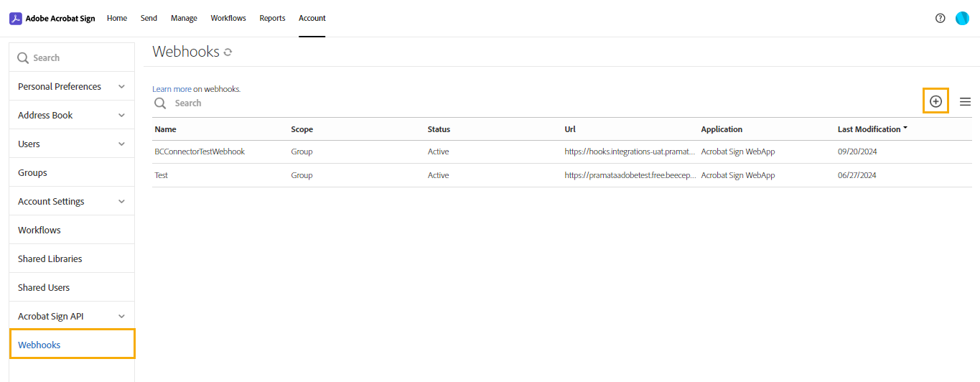
Task: Open the hamburger options menu above the webhooks table
Action: pyautogui.click(x=966, y=102)
